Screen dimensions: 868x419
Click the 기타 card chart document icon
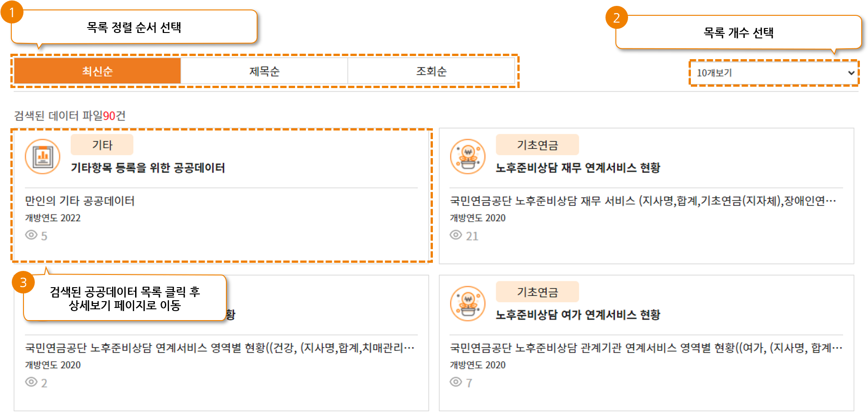[x=42, y=156]
